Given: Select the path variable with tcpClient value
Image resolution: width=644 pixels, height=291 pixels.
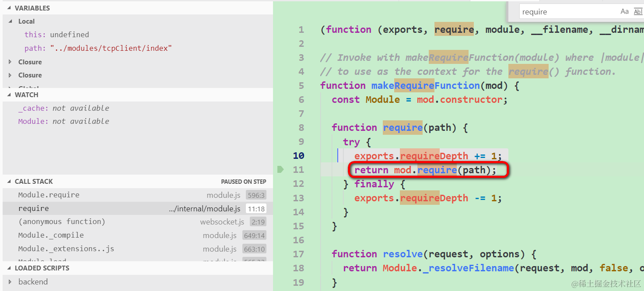Looking at the screenshot, I should click(x=137, y=48).
